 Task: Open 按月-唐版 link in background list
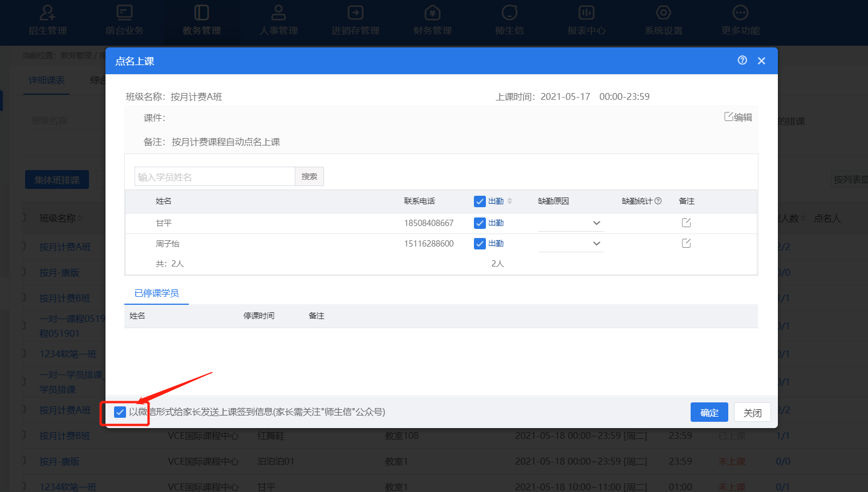coord(59,273)
